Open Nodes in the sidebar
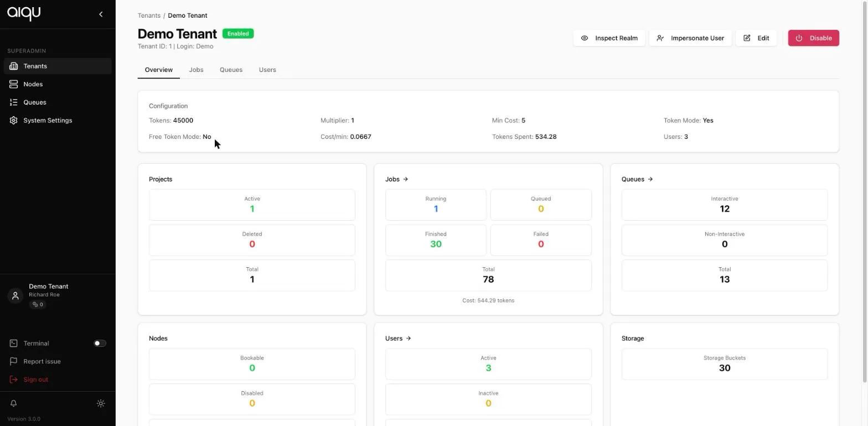868x426 pixels. coord(58,84)
